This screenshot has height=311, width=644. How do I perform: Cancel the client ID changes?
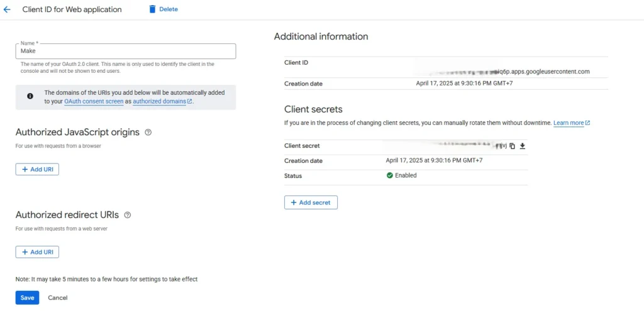(58, 298)
